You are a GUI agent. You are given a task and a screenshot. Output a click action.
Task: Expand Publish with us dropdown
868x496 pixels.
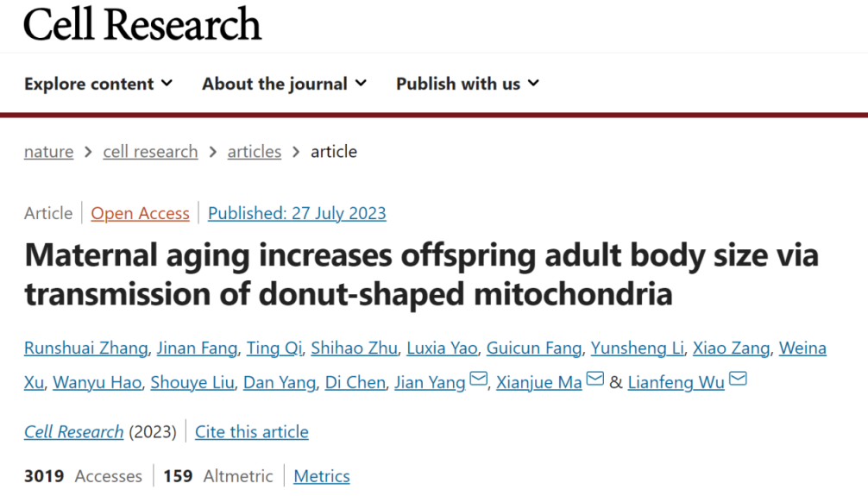tap(467, 84)
